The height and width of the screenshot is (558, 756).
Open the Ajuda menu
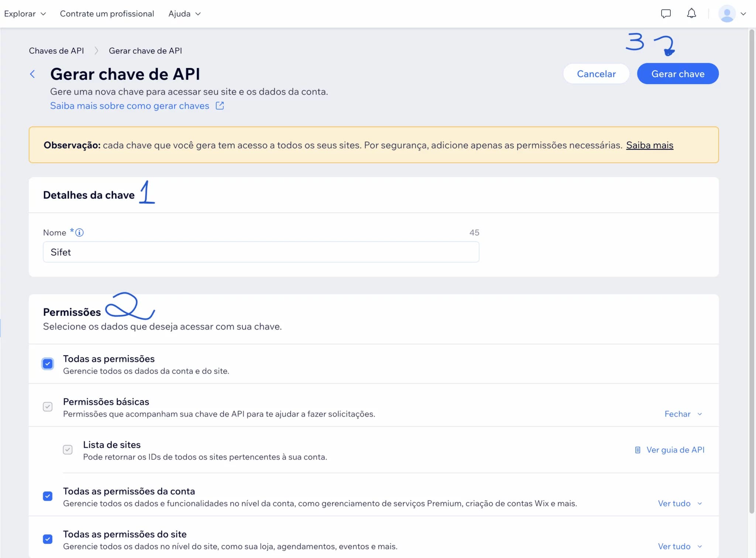pyautogui.click(x=184, y=14)
